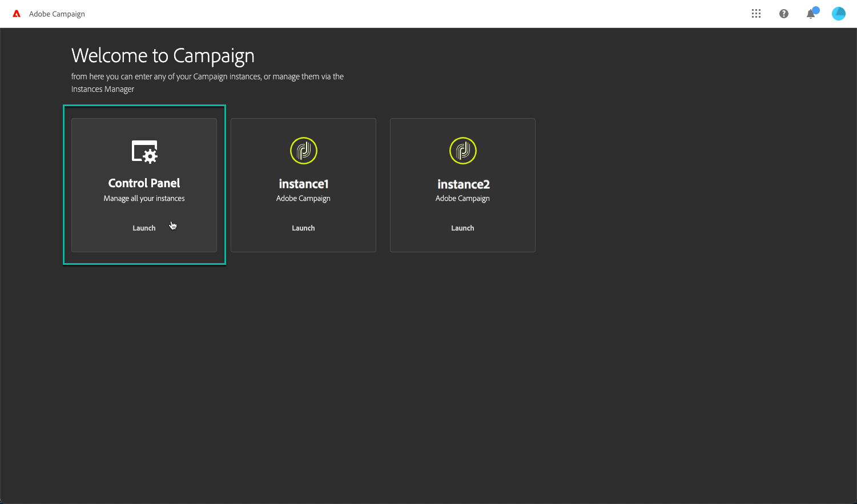The image size is (857, 504).
Task: Click the instance1 Campaign logo icon
Action: [304, 151]
